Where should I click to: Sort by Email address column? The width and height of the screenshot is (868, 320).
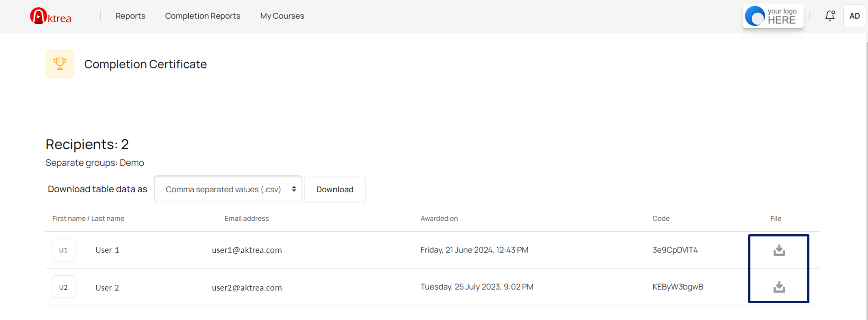tap(246, 218)
